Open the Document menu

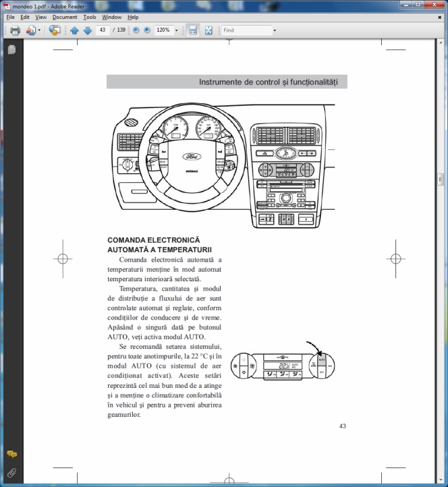[x=65, y=17]
